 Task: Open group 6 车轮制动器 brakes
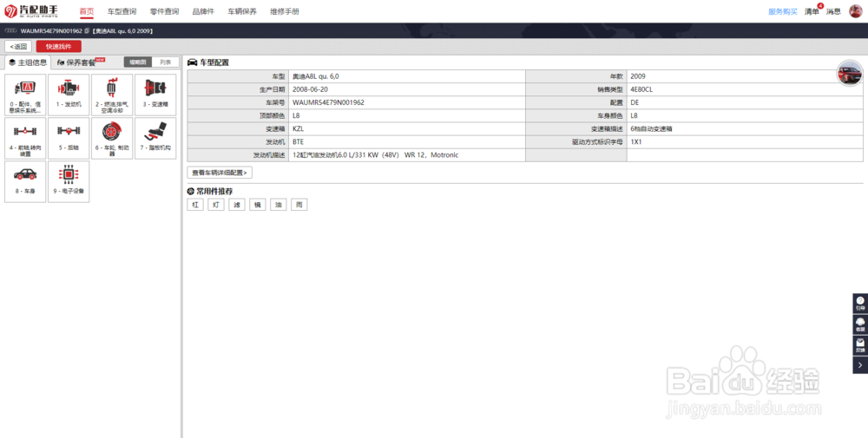112,138
